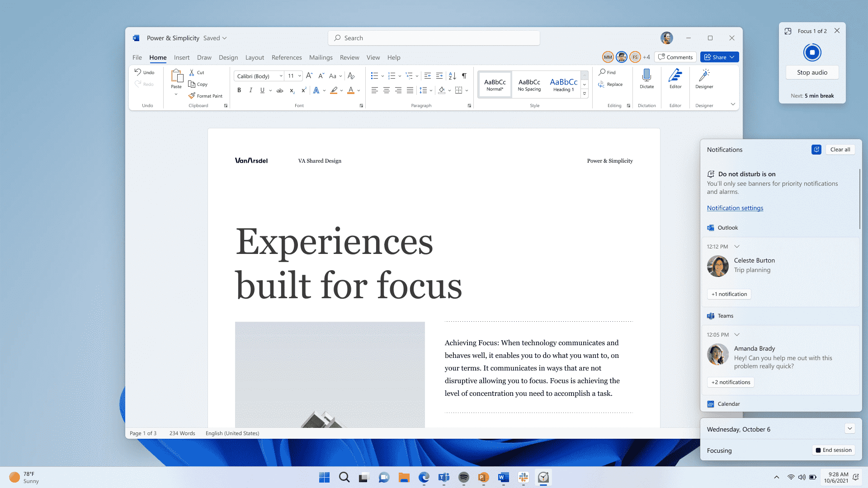The width and height of the screenshot is (868, 488).
Task: Toggle Bold formatting on text
Action: coord(239,90)
